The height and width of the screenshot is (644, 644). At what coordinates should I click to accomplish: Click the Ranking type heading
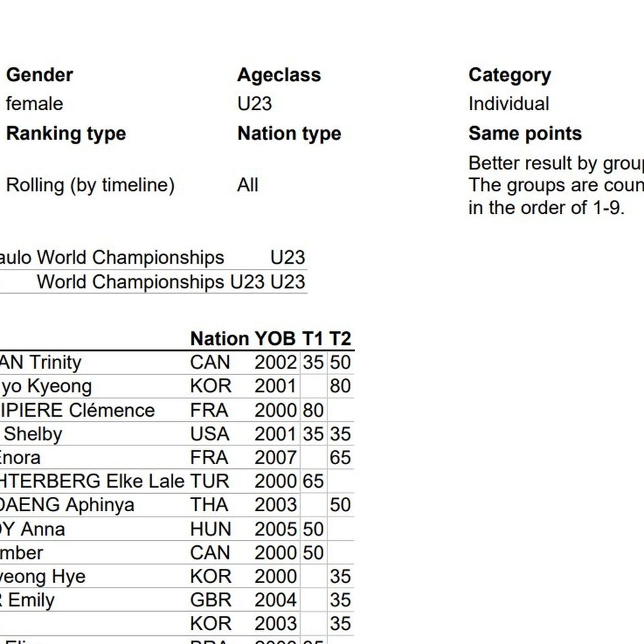click(66, 134)
